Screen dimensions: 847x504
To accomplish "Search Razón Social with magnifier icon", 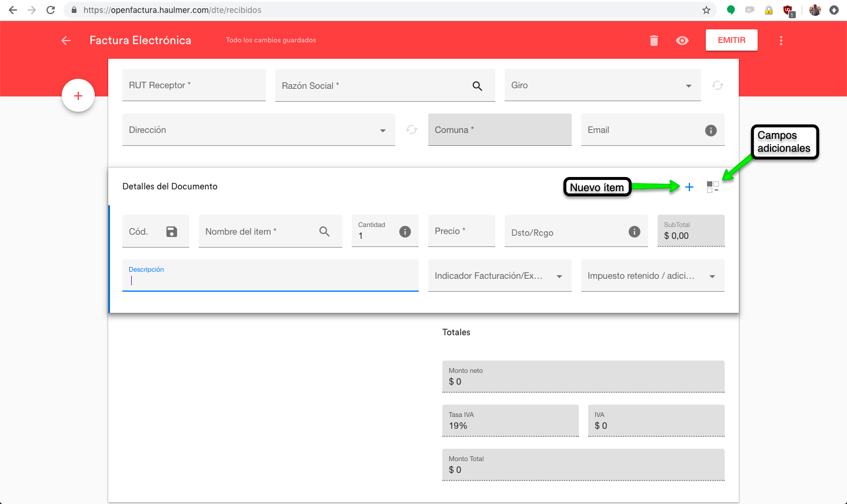I will pyautogui.click(x=477, y=86).
